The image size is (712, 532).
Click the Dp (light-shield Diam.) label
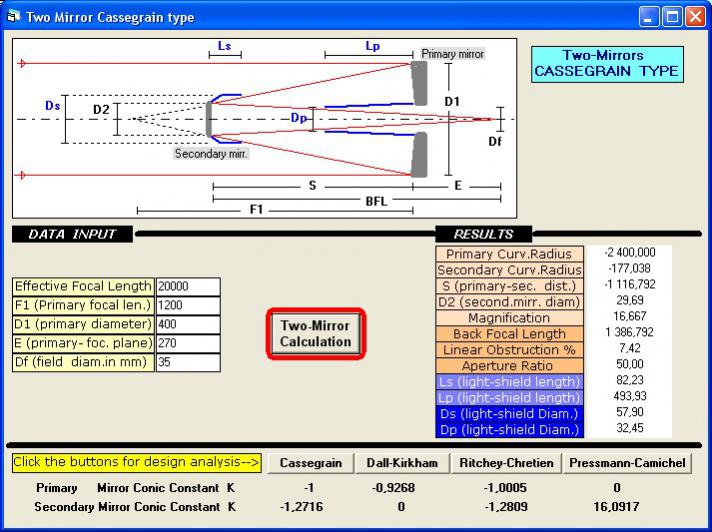tap(509, 429)
